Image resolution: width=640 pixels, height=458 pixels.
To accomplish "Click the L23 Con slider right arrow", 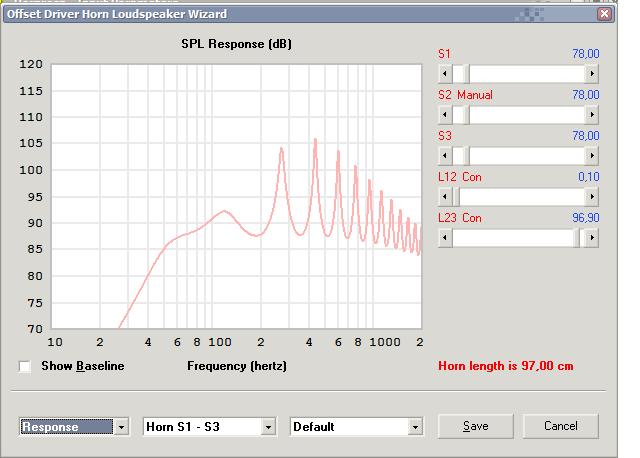I will tap(592, 238).
